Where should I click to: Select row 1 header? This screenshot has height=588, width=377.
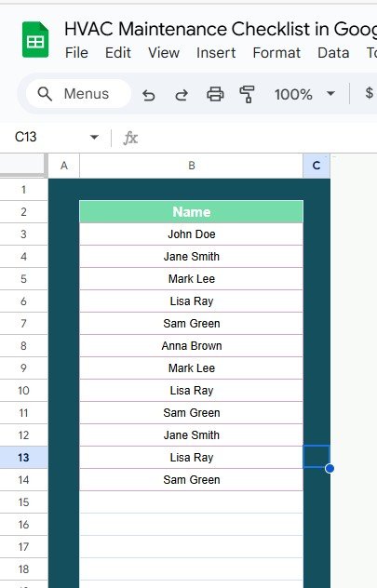click(23, 190)
